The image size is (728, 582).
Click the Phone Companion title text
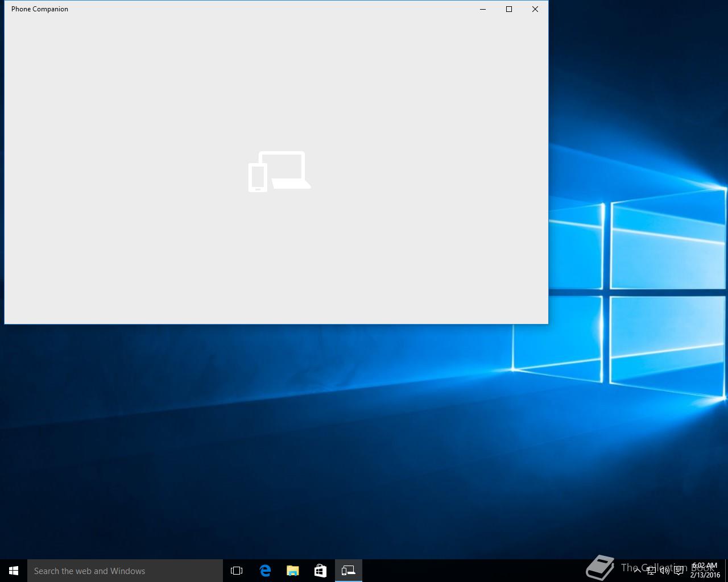[40, 9]
